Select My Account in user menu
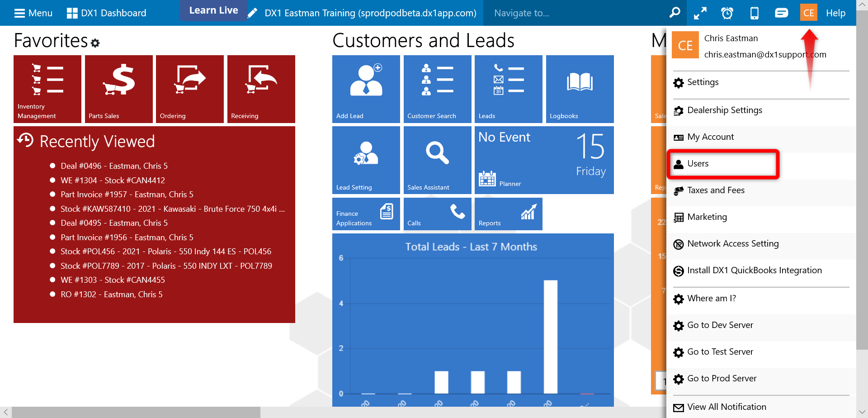Viewport: 868px width, 418px height. tap(761, 137)
